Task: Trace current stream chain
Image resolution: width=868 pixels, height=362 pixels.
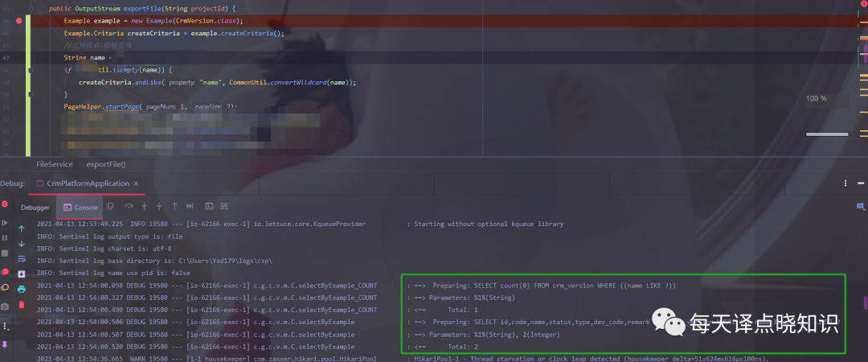Action: coord(224,206)
